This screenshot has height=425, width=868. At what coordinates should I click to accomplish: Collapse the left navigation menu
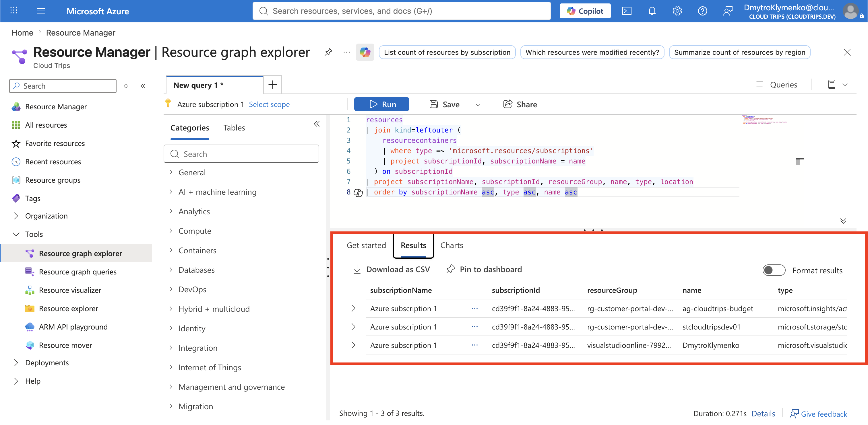[143, 86]
